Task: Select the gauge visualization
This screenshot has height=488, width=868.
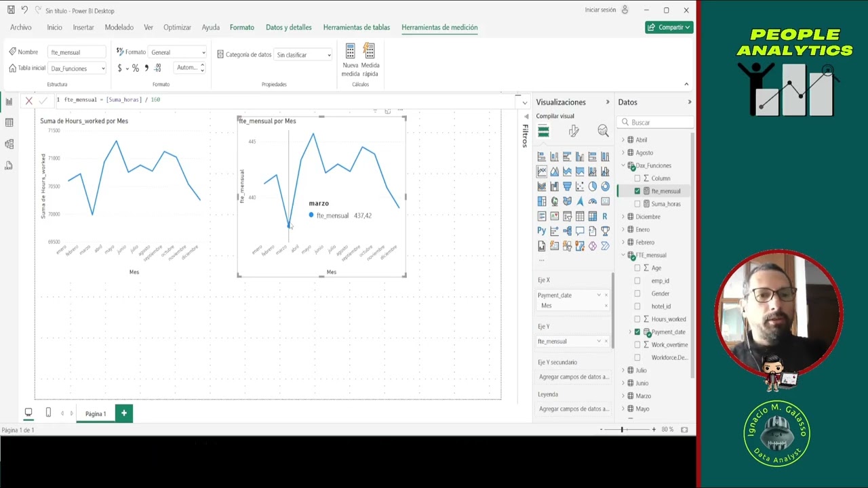Action: (593, 201)
